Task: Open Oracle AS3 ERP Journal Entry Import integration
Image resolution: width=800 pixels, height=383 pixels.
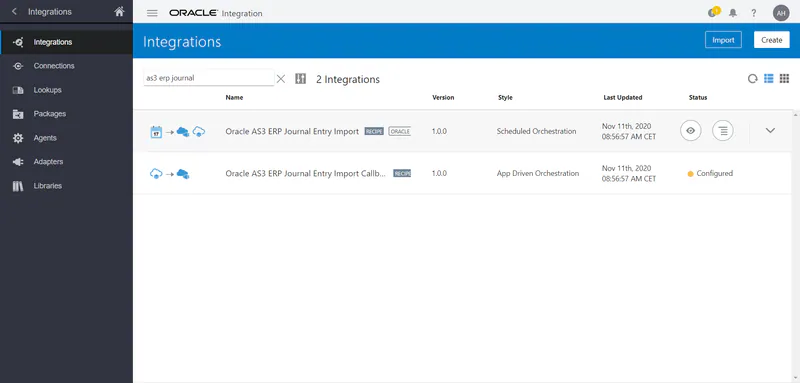Action: pos(292,131)
